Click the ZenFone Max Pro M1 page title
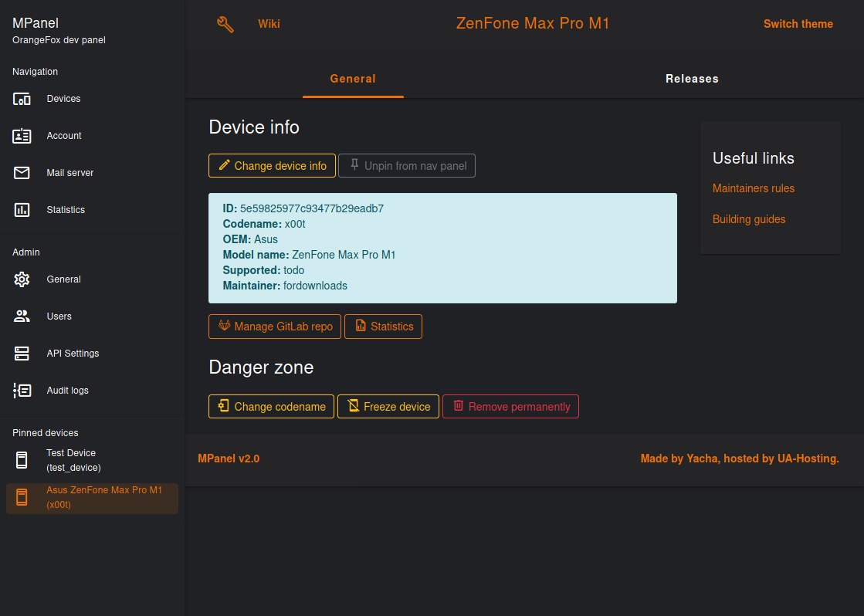 point(533,23)
